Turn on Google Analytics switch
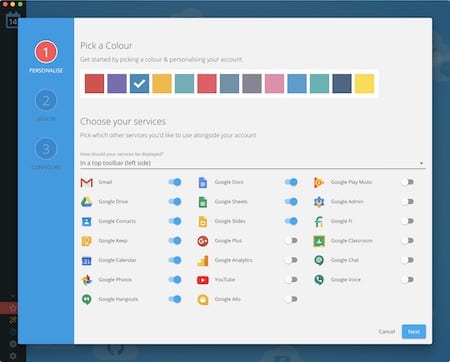 point(291,260)
